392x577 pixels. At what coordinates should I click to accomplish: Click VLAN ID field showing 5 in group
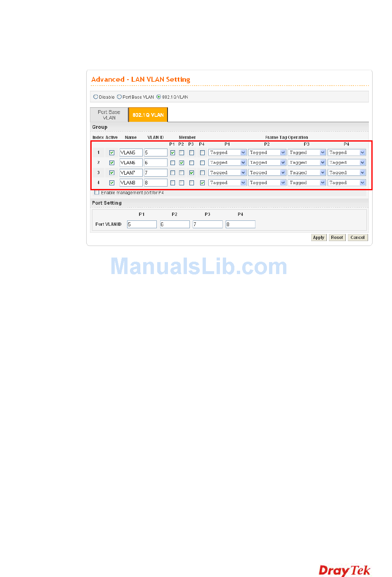[156, 153]
